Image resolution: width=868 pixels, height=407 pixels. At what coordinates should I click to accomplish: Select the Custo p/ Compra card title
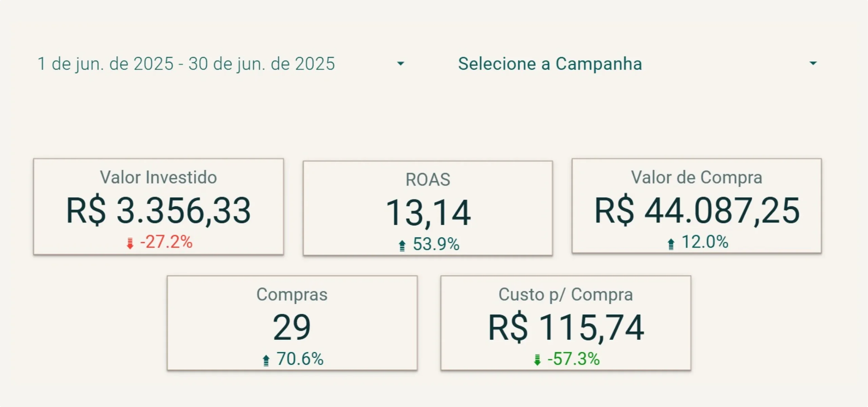coord(566,294)
